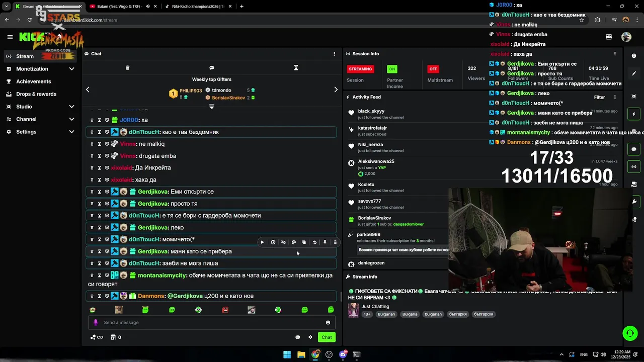Click the speech bubble icon in chat toolbar
Viewport: 644px width, 362px height.
point(212,68)
